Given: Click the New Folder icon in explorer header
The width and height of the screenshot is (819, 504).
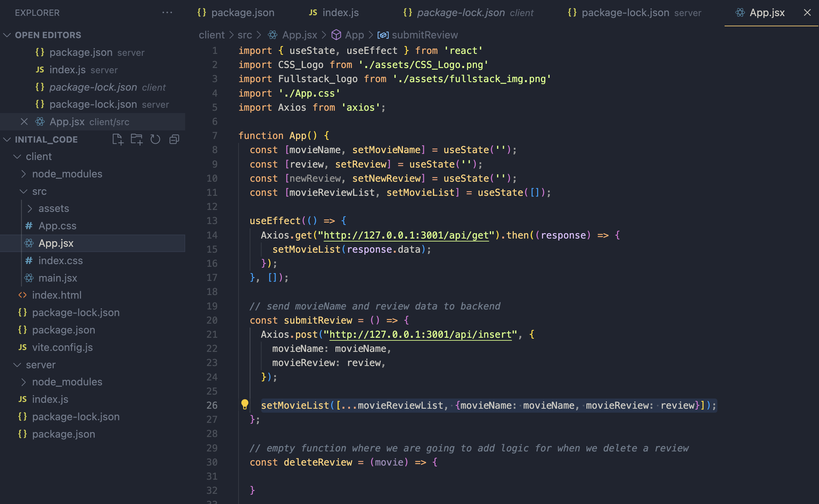Looking at the screenshot, I should (x=136, y=139).
